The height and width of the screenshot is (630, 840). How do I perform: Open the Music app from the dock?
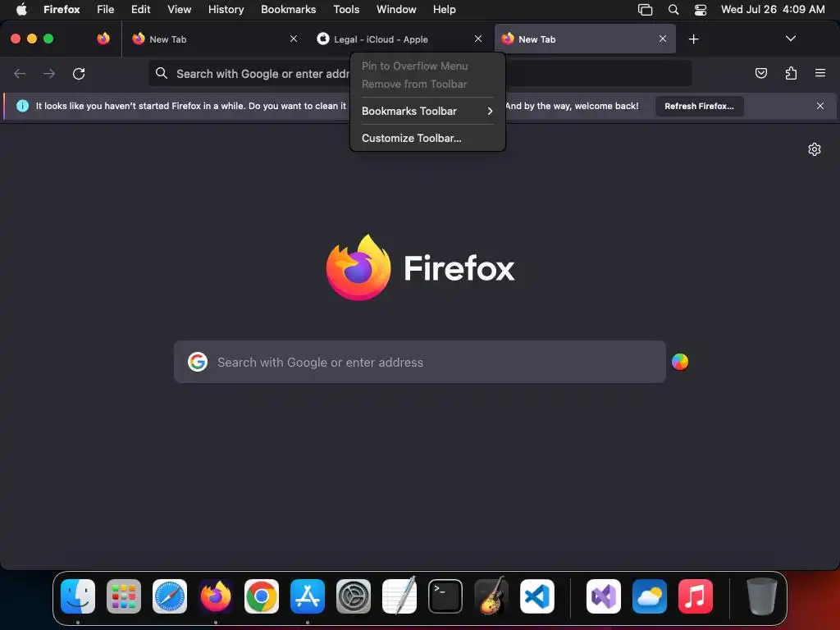[x=696, y=596]
